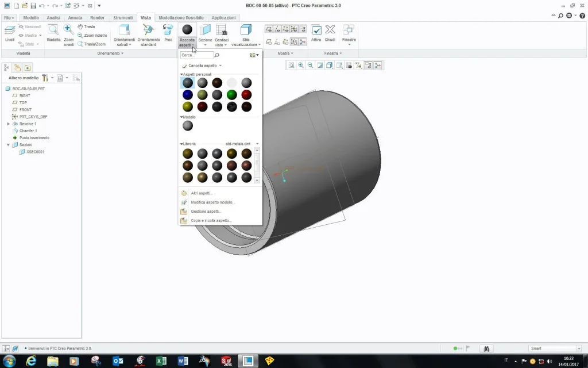
Task: Select the bright red appearance sphere
Action: click(x=246, y=95)
